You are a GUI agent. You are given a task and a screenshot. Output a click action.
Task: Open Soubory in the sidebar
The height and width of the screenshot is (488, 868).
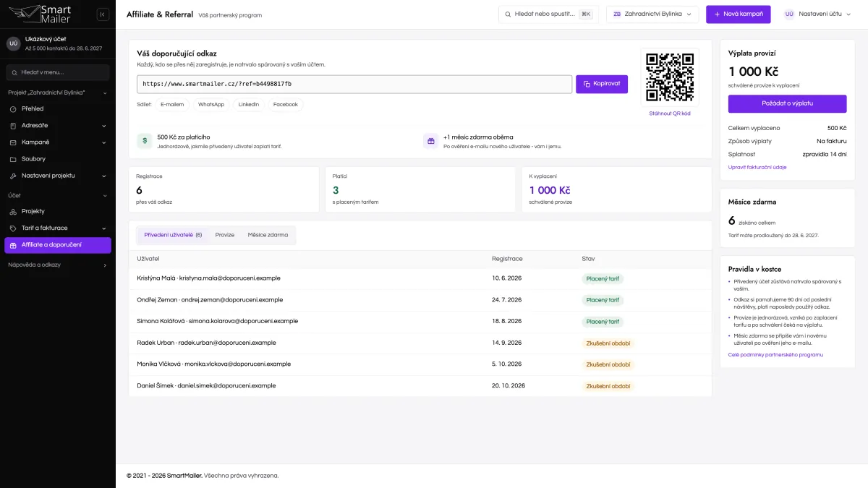click(x=58, y=159)
